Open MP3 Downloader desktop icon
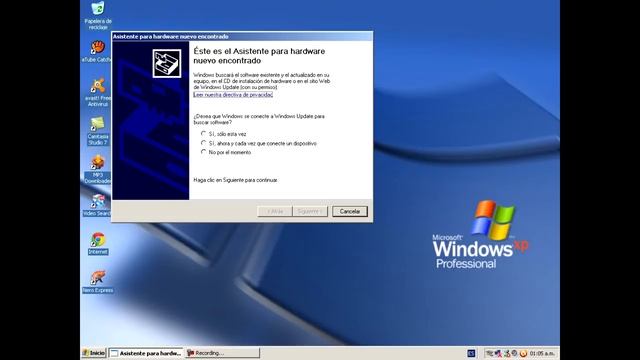The height and width of the screenshot is (360, 640). [x=98, y=169]
